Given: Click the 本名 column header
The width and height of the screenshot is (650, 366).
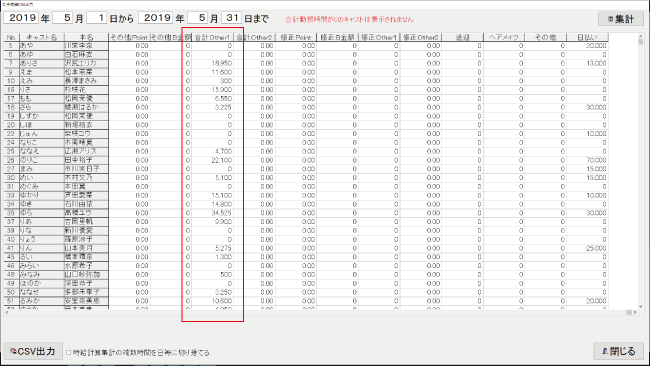Looking at the screenshot, I should pyautogui.click(x=86, y=37).
